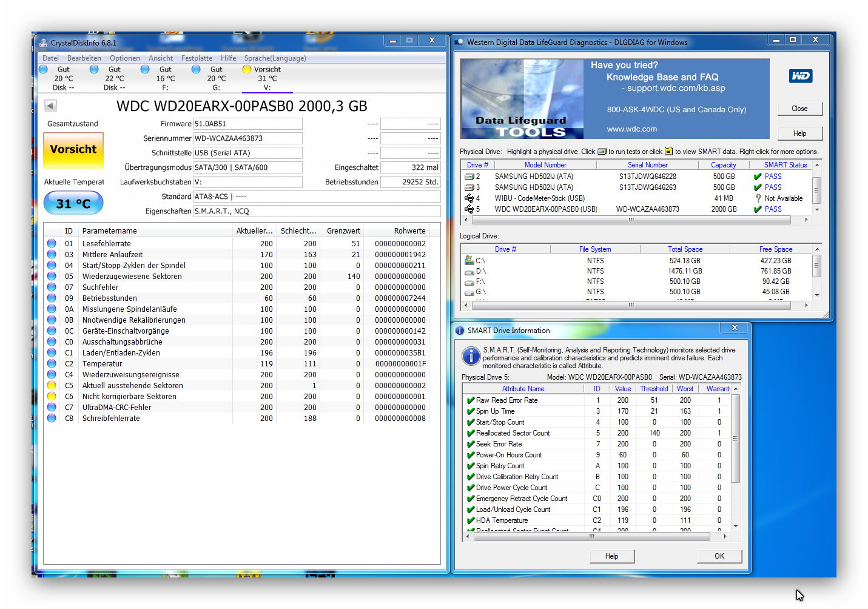Click the Vorsicht health status button
Viewport: 868px width, 609px height.
pyautogui.click(x=73, y=149)
